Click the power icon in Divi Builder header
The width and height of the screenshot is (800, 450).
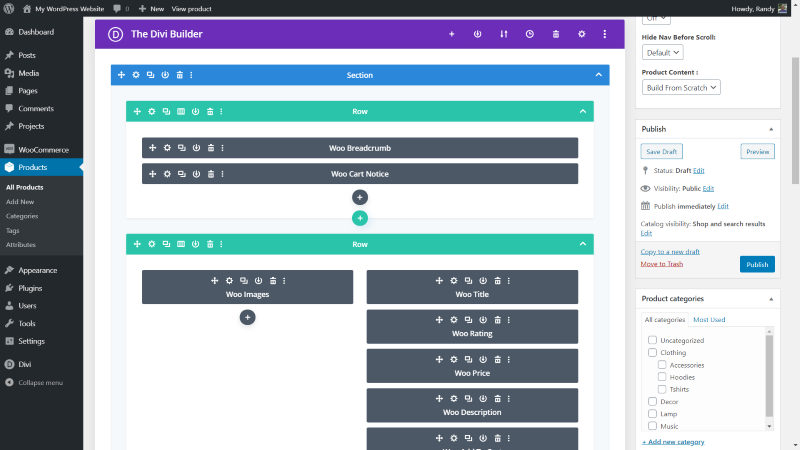tap(478, 34)
